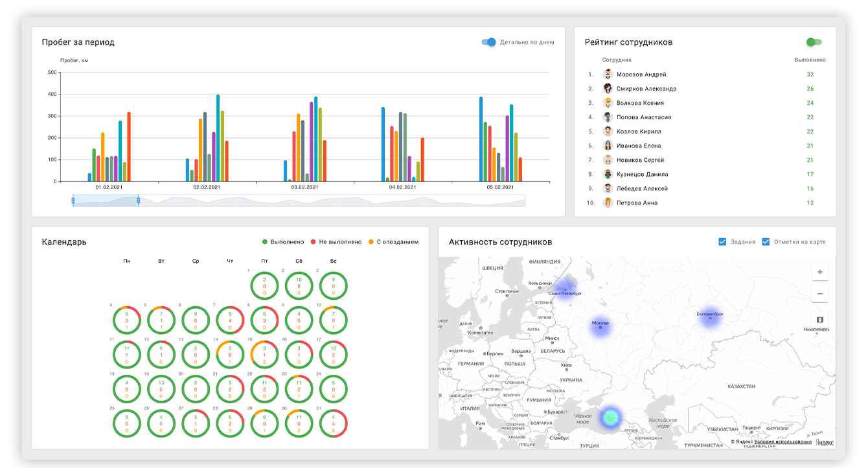Screen dimensions: 868x468
Task: Click the 'Выполнено' column header in rating
Action: pyautogui.click(x=810, y=60)
